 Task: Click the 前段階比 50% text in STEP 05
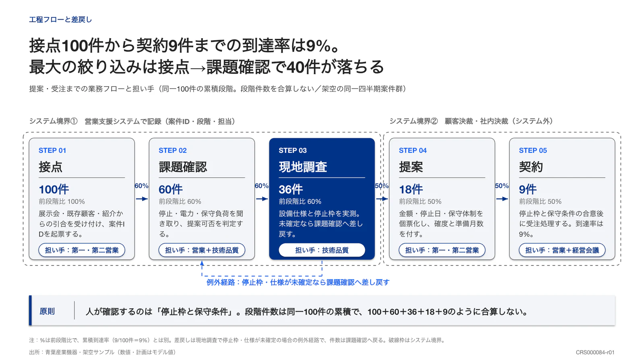pos(540,202)
